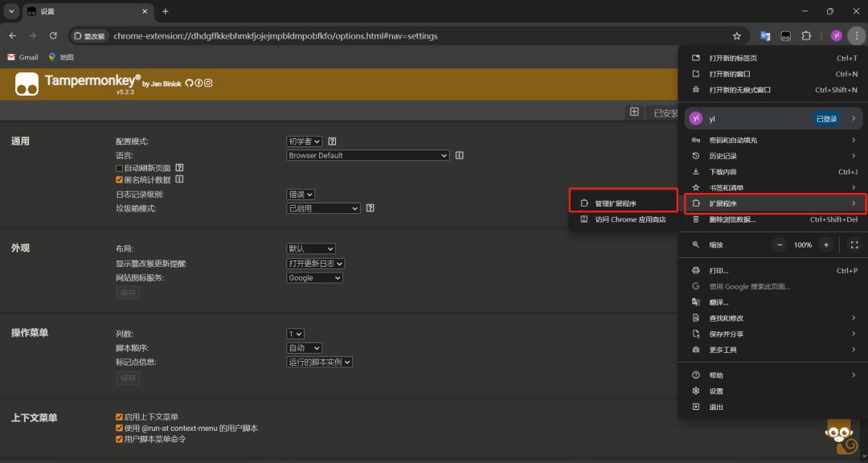
Task: Enter fullscreen from the 缩放 row
Action: point(854,245)
